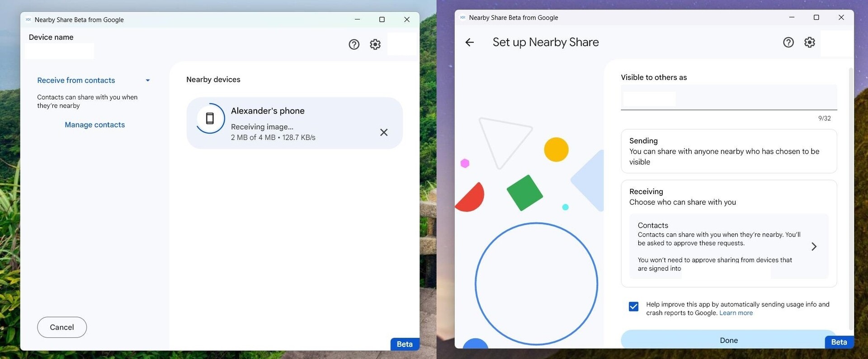Cancel the transfer from Alexander's phone

[384, 132]
